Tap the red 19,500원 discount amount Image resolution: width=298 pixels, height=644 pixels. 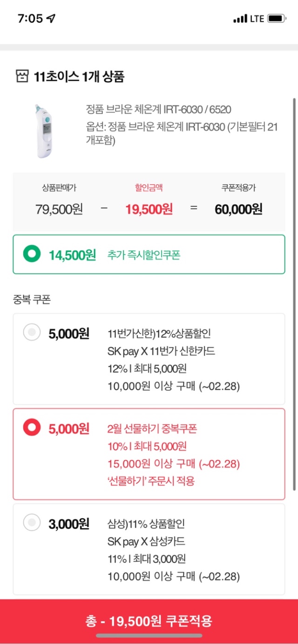(x=149, y=209)
